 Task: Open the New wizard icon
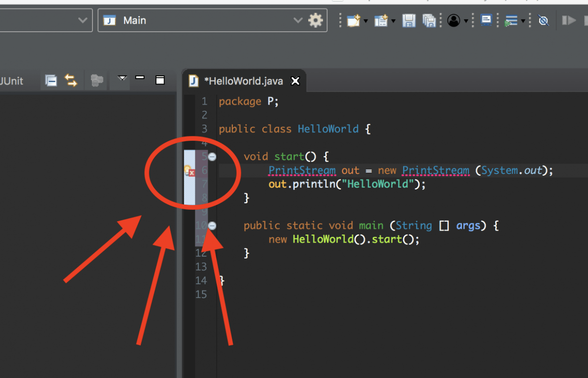[353, 20]
